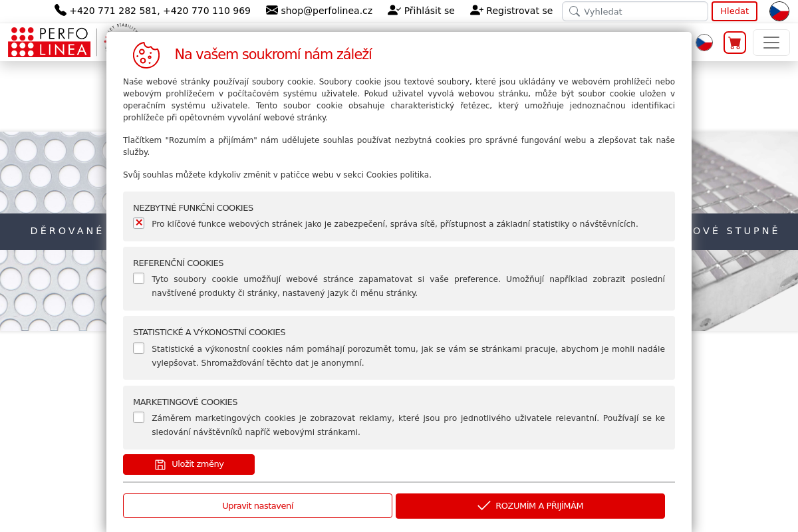Click the Přihlásit se user icon
This screenshot has width=798, height=532.
(394, 10)
